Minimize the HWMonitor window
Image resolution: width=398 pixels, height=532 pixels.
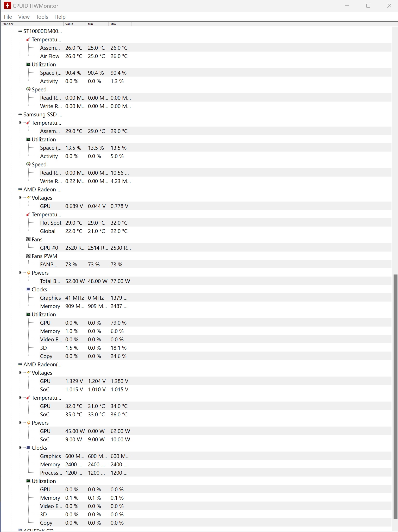click(347, 5)
